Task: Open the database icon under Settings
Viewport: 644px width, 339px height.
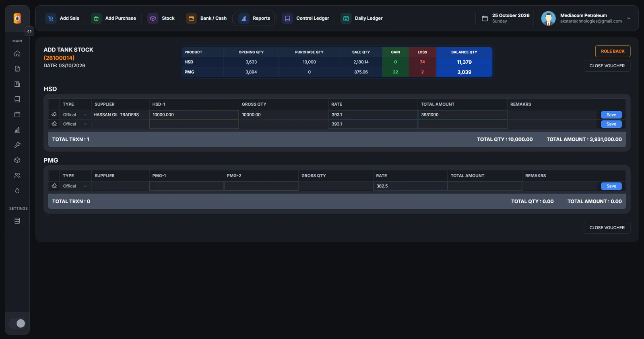Action: 17,221
